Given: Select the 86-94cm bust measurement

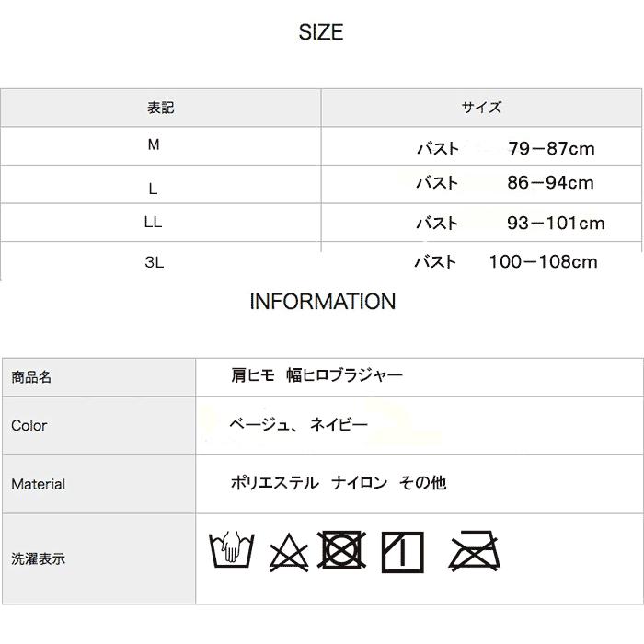Looking at the screenshot, I should coord(550,182).
